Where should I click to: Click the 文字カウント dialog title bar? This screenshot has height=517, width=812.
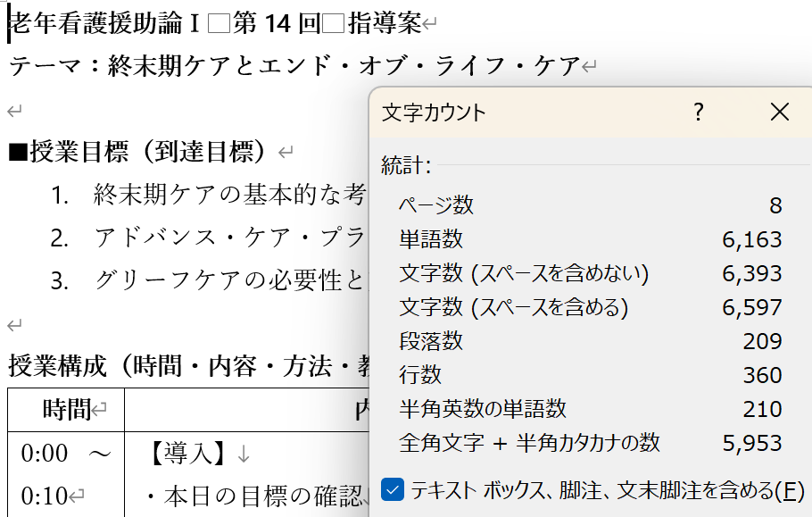535,112
